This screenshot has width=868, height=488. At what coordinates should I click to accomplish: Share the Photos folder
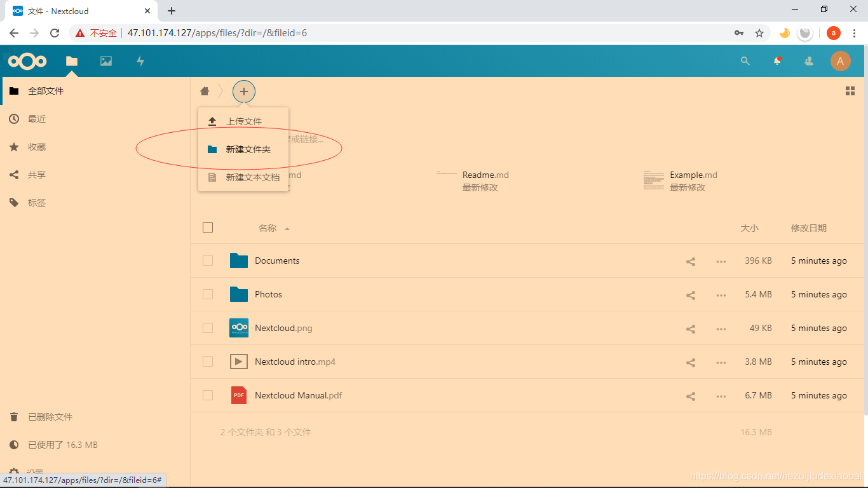tap(691, 295)
